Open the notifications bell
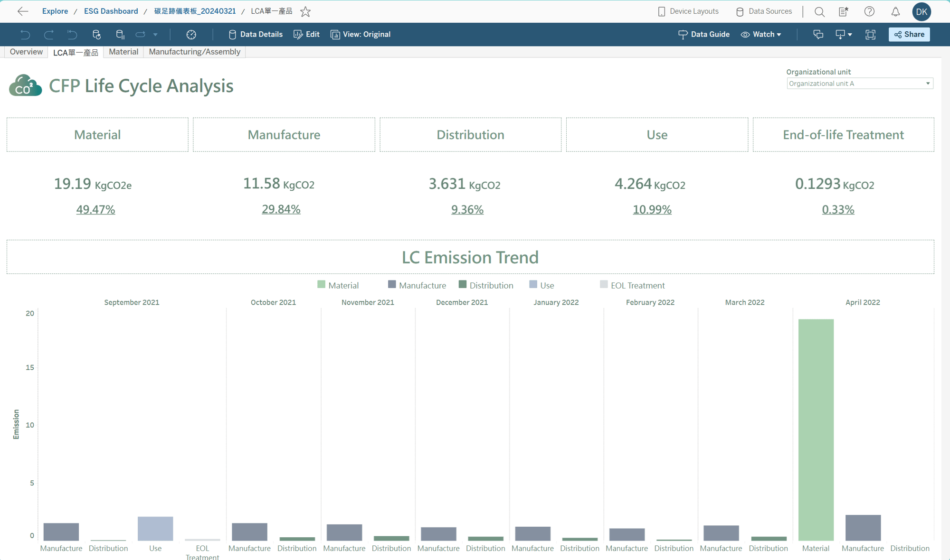The height and width of the screenshot is (560, 950). tap(895, 11)
